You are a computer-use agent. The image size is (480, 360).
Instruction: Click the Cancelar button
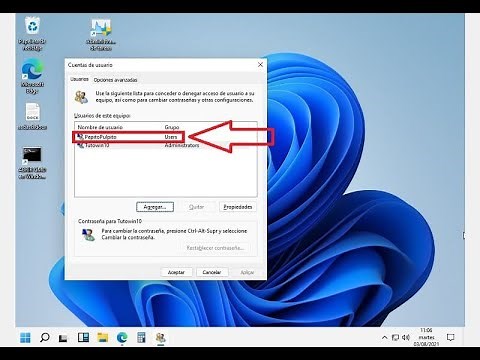click(x=212, y=272)
